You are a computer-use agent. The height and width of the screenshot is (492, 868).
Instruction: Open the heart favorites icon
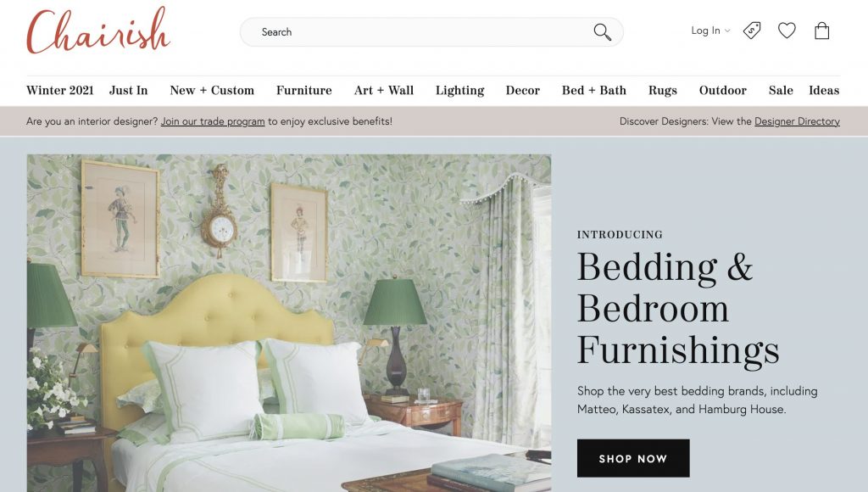click(x=787, y=31)
